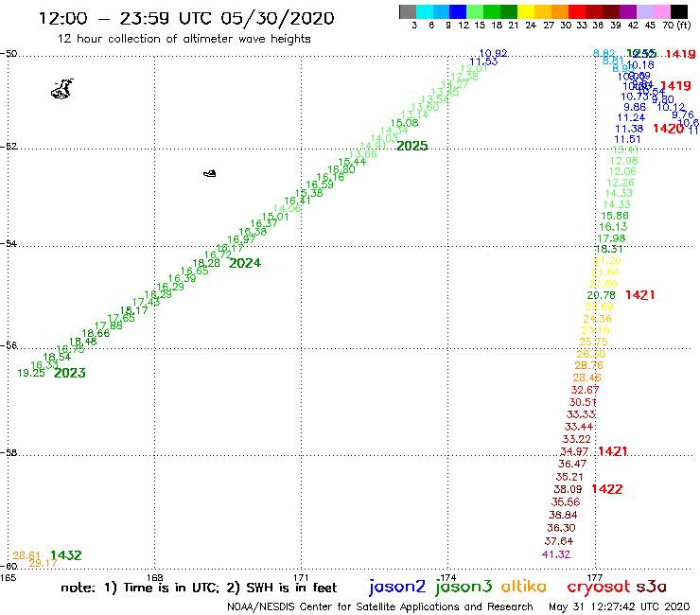This screenshot has width=700, height=615.
Task: Click the cyan swatch in the color scale
Action: click(425, 11)
